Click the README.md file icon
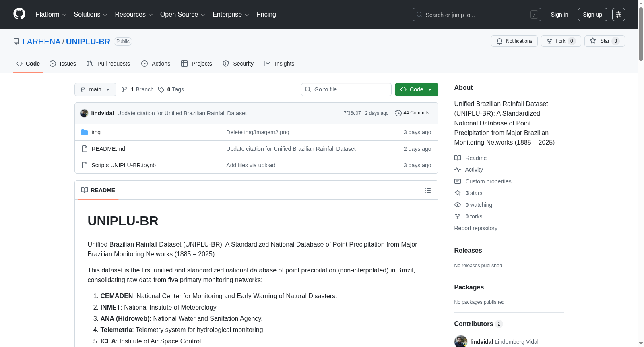 point(85,149)
